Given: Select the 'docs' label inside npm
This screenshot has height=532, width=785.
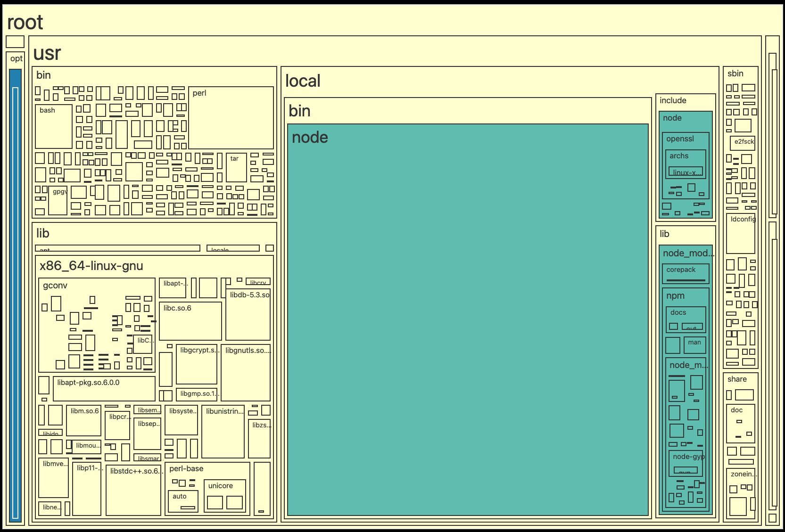Looking at the screenshot, I should (x=678, y=312).
